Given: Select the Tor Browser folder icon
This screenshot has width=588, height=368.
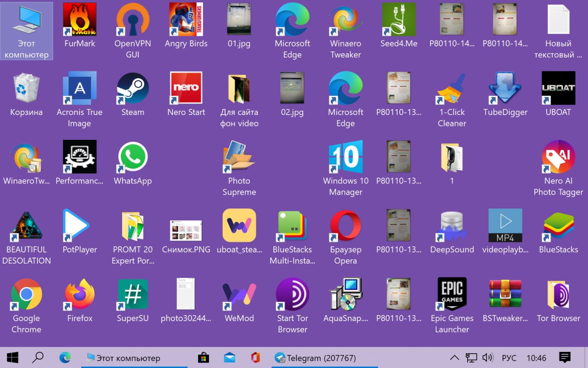Looking at the screenshot, I should [x=559, y=294].
